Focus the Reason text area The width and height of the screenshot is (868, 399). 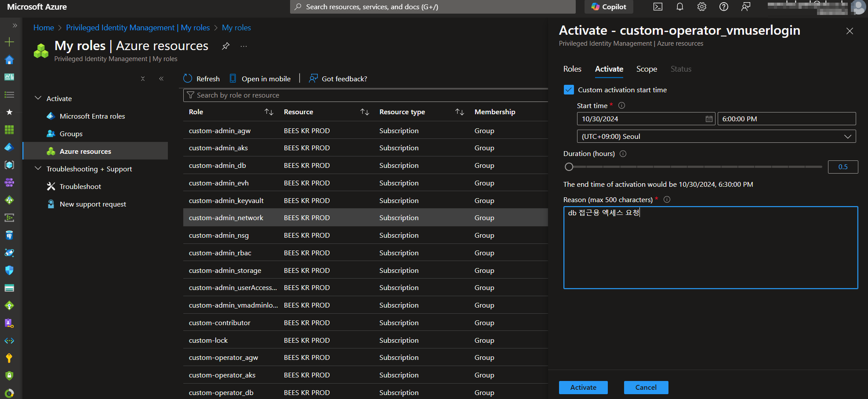coord(711,247)
